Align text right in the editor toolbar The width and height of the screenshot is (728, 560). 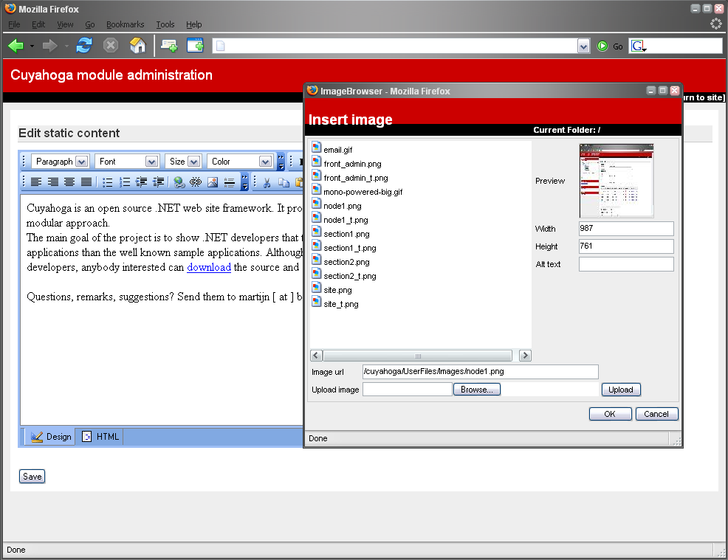tap(53, 182)
